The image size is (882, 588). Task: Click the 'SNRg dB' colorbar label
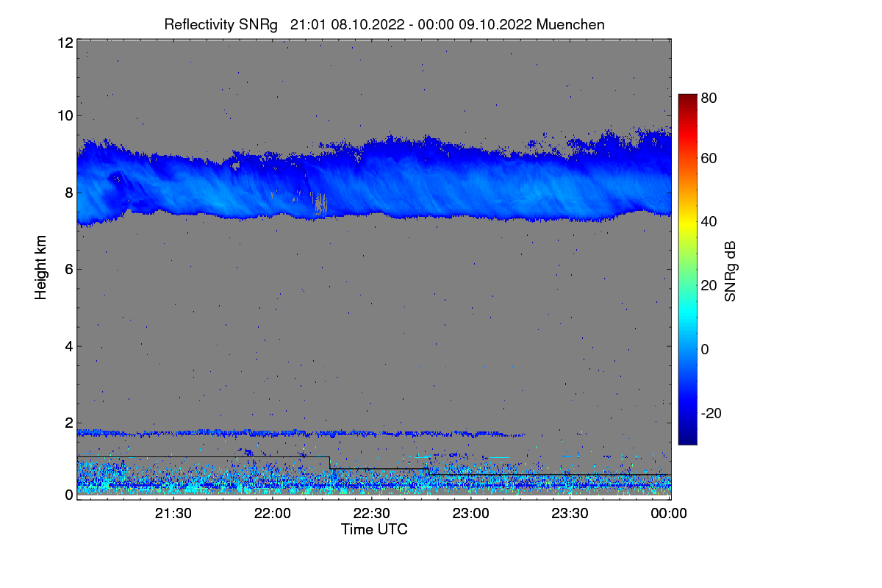pyautogui.click(x=730, y=272)
